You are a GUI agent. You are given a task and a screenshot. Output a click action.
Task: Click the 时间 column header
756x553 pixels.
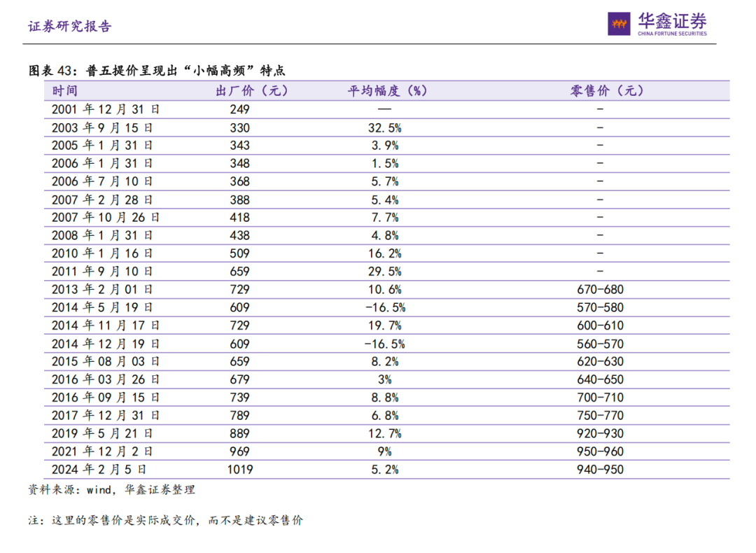64,91
